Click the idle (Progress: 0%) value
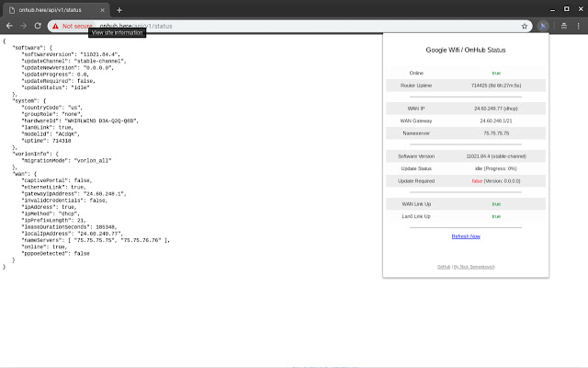Viewport: 588px width, 368px height. [496, 168]
